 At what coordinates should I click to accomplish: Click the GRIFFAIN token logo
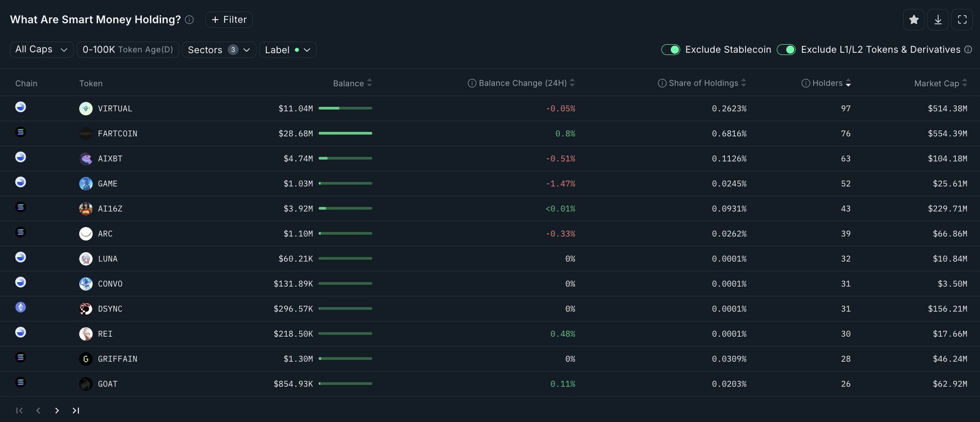point(85,359)
